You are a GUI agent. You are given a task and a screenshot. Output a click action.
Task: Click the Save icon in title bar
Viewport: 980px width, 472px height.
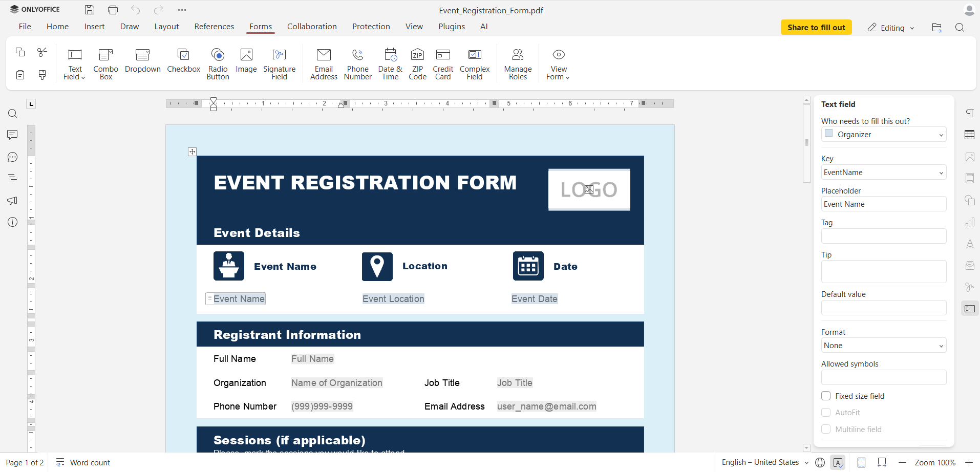click(90, 10)
